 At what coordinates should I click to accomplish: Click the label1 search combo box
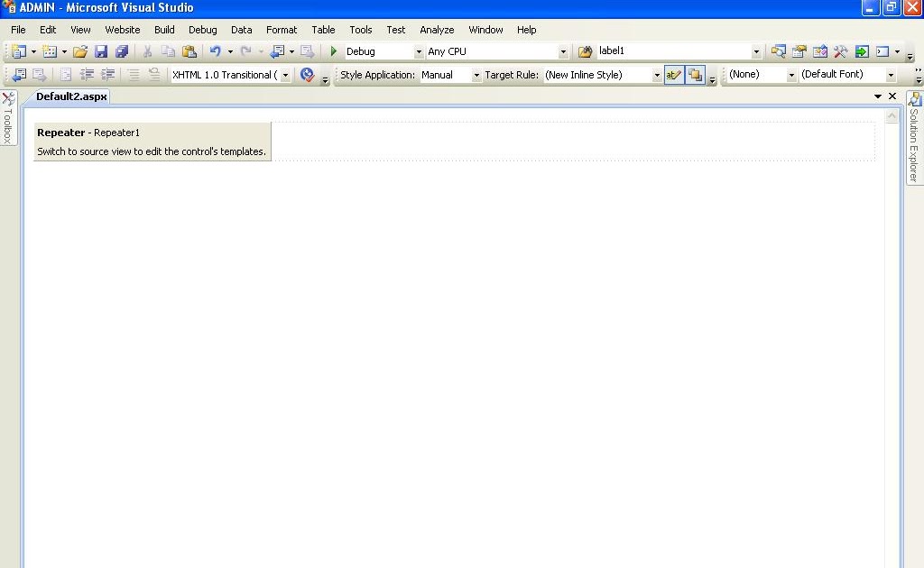[x=668, y=50]
